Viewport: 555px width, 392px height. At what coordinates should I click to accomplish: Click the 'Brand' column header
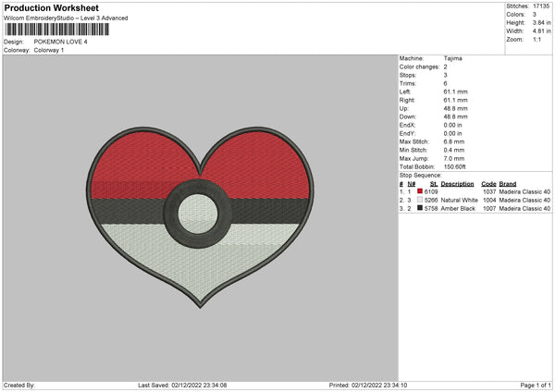coord(508,184)
